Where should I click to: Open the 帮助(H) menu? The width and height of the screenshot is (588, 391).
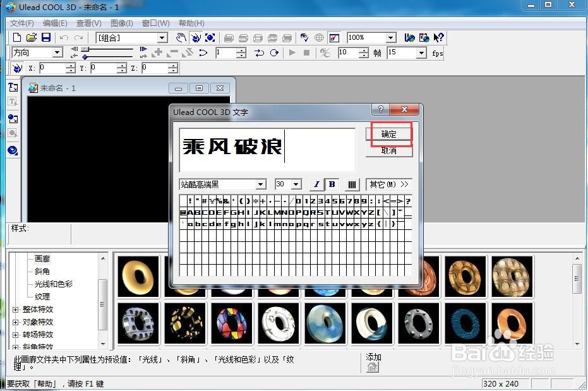click(x=191, y=23)
